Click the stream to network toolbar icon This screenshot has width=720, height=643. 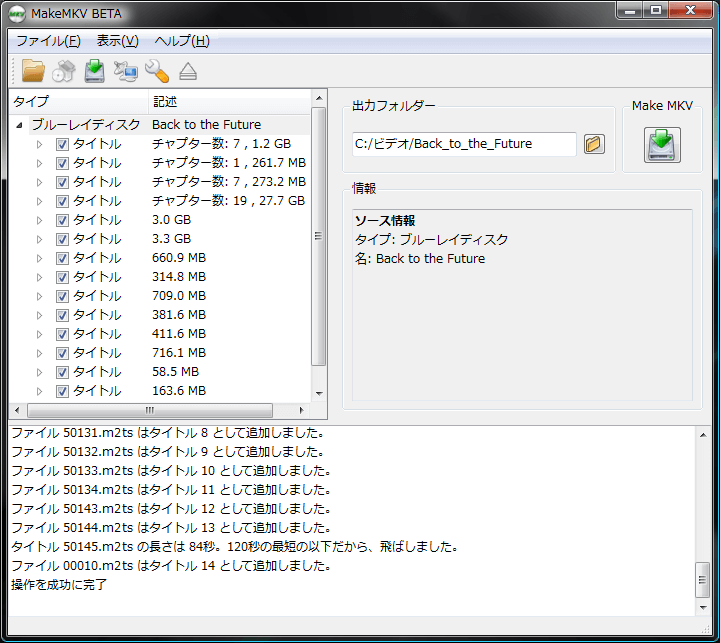(125, 71)
